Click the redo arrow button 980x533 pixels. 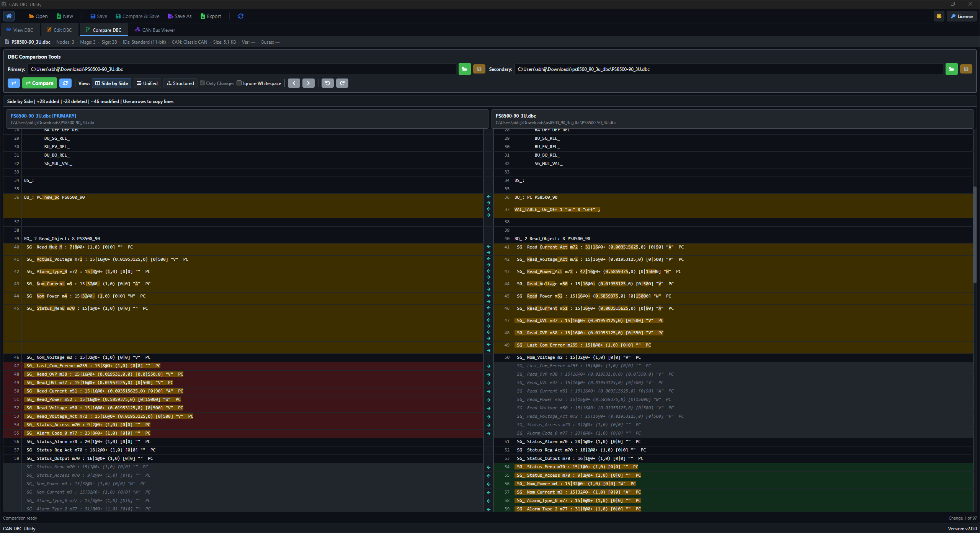342,83
